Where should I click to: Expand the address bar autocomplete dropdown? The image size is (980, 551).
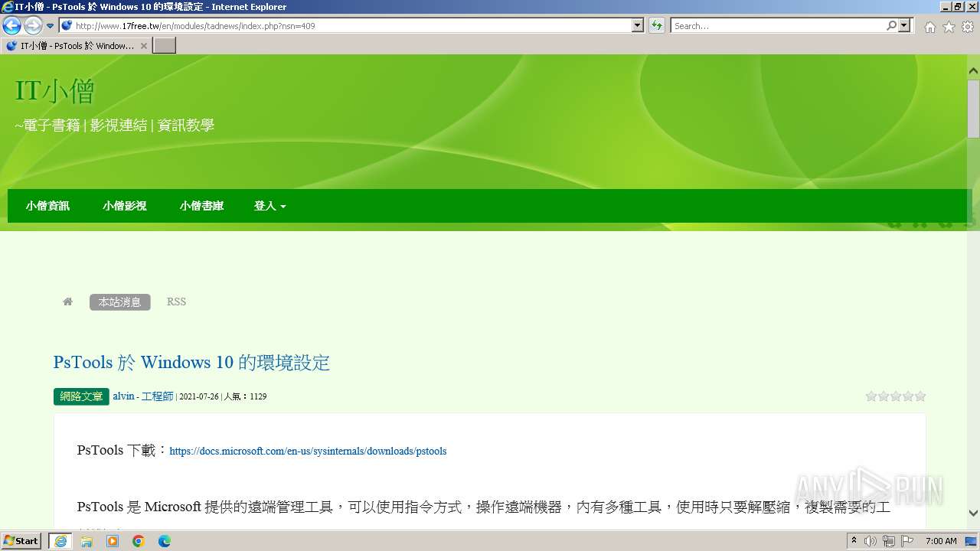(638, 26)
